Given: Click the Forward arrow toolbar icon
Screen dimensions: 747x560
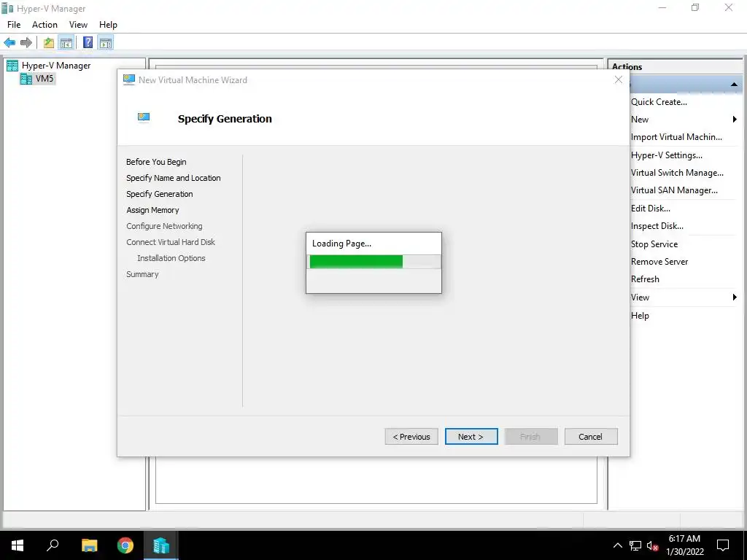Looking at the screenshot, I should click(26, 43).
